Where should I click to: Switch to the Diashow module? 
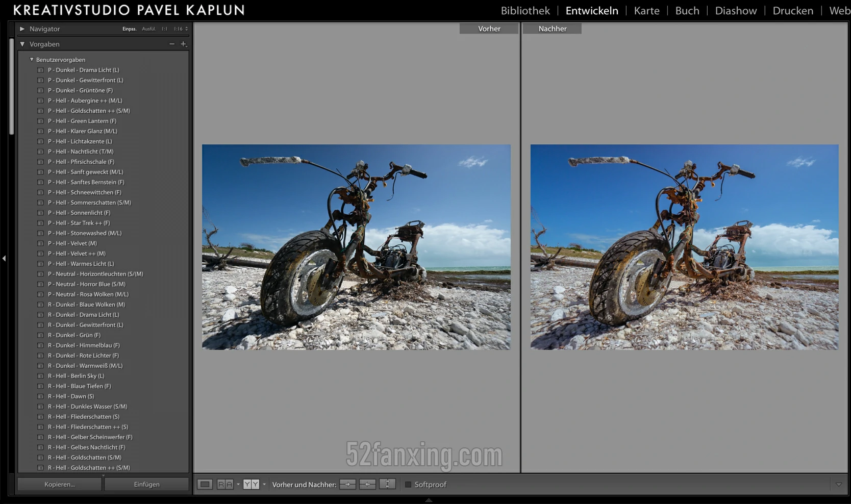[736, 11]
